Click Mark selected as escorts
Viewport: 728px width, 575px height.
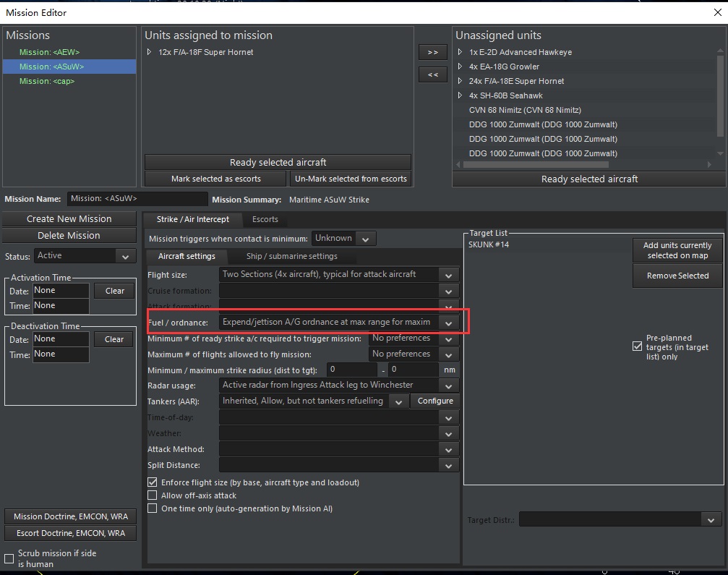215,179
